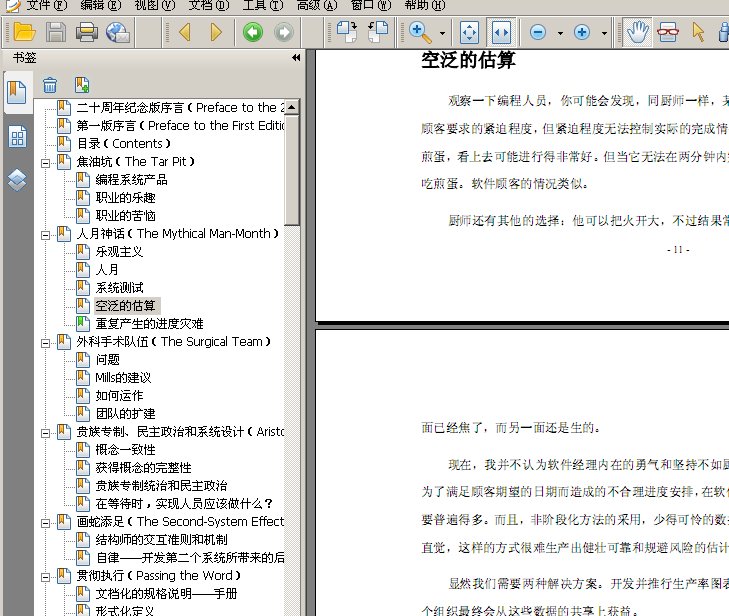Select bookmark 编程系统产品
Viewport: 729px width, 616px height.
[132, 180]
